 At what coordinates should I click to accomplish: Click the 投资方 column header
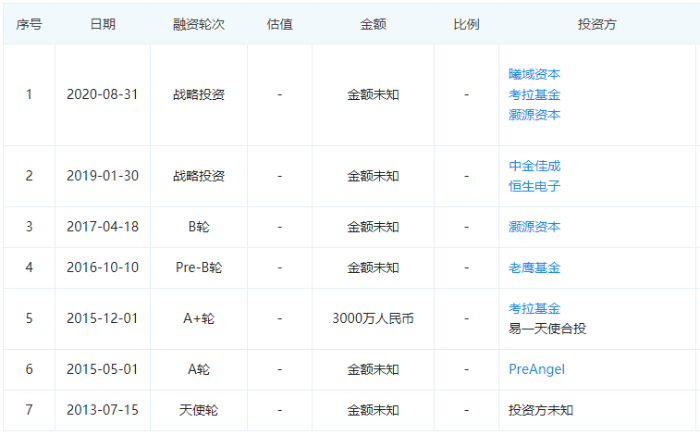click(597, 24)
